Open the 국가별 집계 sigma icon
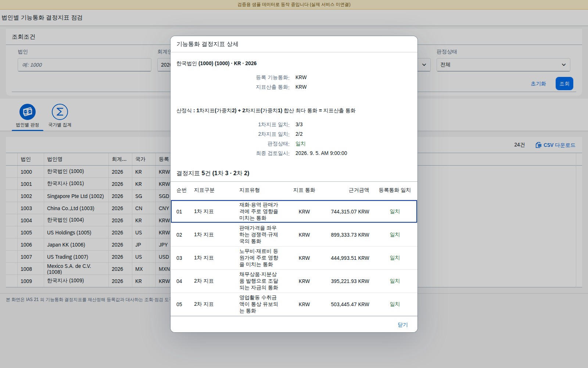This screenshot has height=368, width=588. tap(60, 112)
